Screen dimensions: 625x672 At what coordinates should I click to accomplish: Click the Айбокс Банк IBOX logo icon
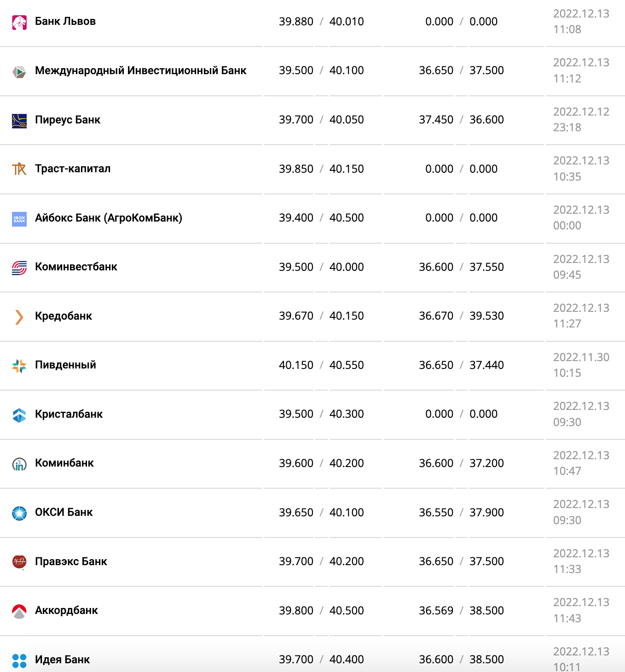point(19,219)
